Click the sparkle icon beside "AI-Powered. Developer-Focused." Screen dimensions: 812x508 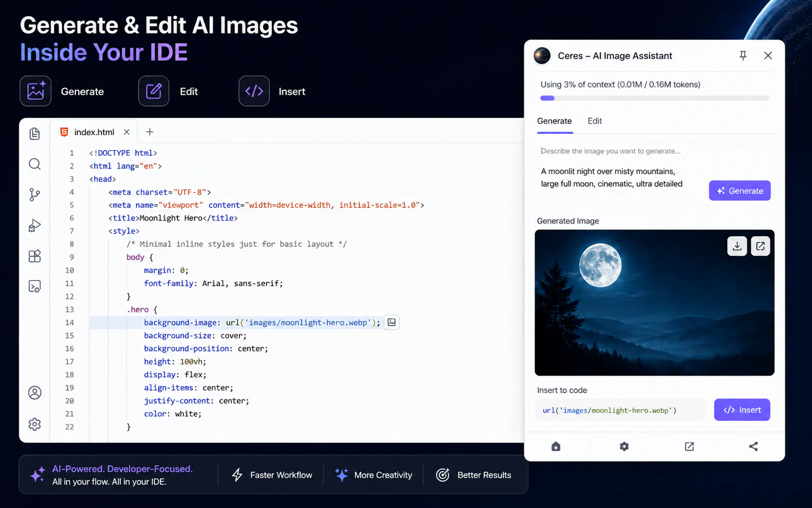tap(37, 475)
